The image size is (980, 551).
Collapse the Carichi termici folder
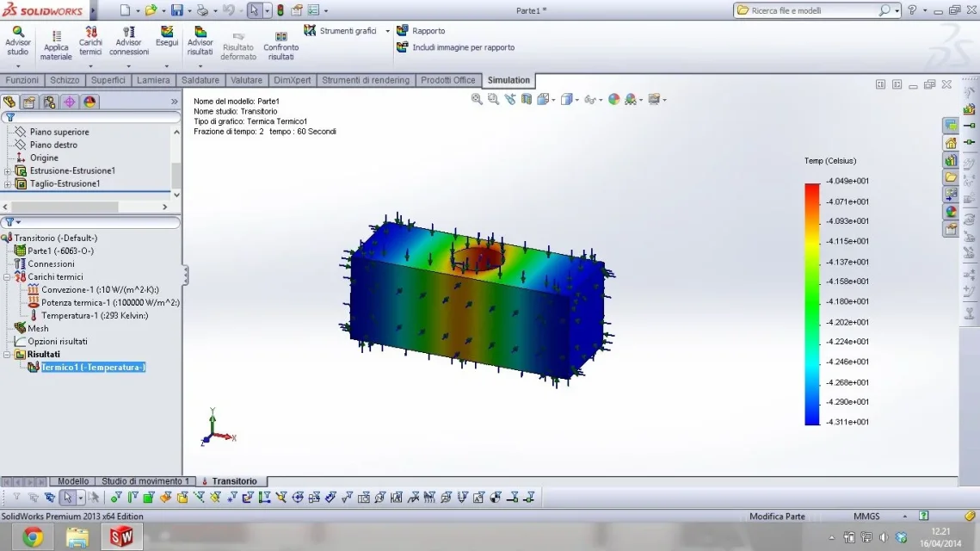tap(7, 277)
